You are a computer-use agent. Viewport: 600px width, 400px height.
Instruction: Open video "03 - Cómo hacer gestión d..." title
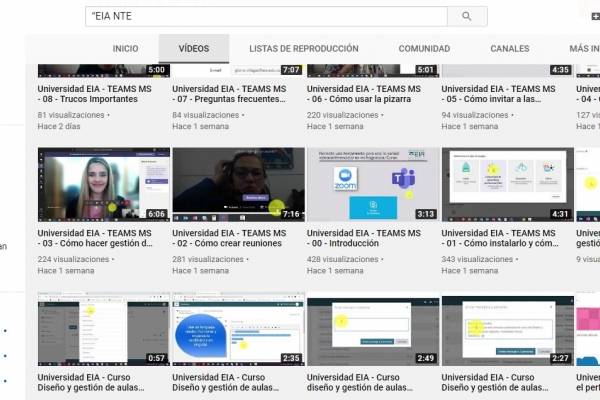[95, 238]
